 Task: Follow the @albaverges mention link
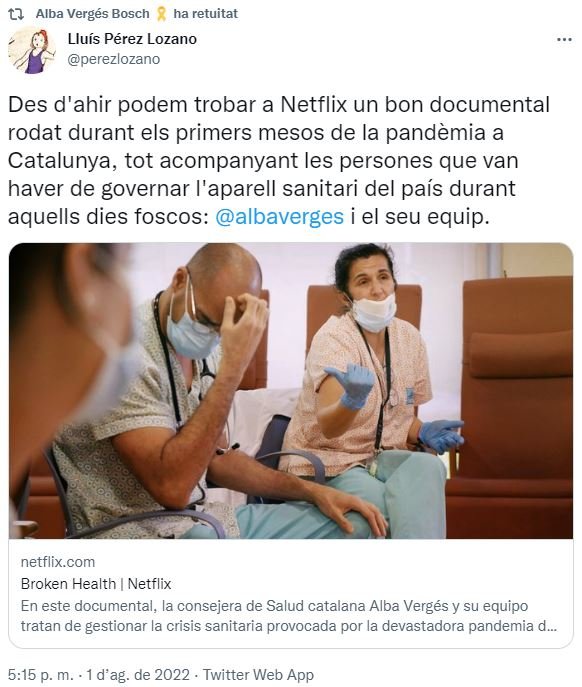tap(279, 217)
